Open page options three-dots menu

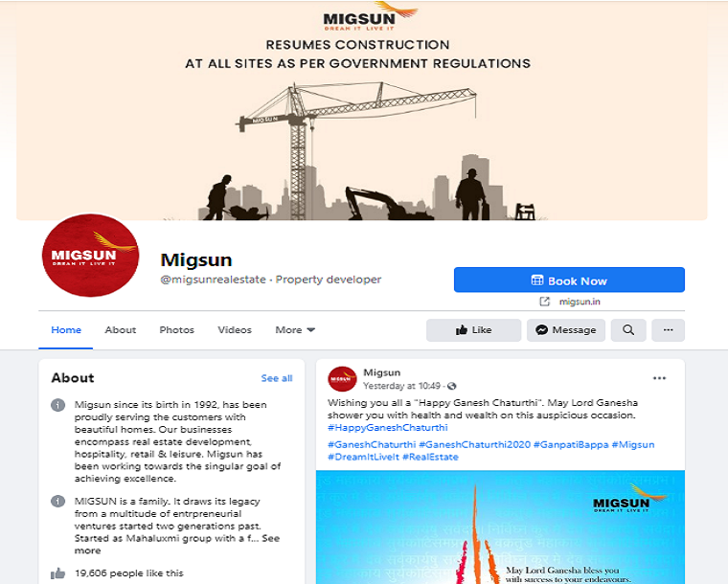click(x=668, y=330)
